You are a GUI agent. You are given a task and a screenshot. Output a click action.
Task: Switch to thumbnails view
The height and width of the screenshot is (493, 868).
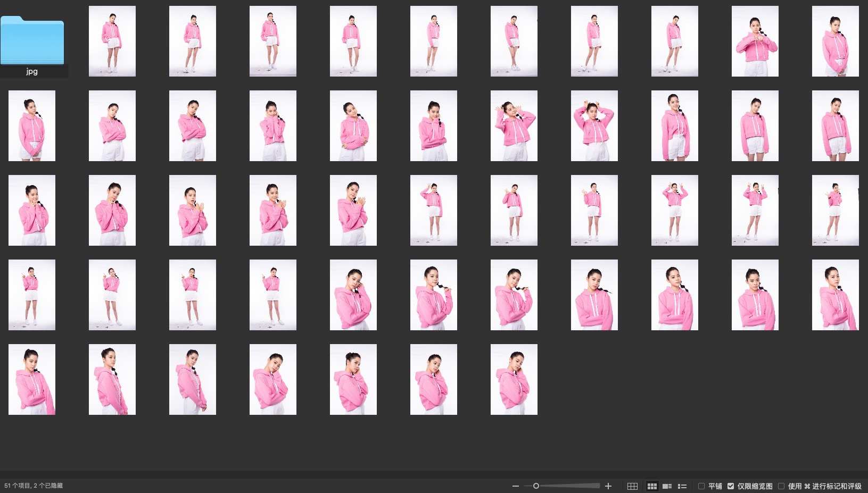tap(652, 486)
